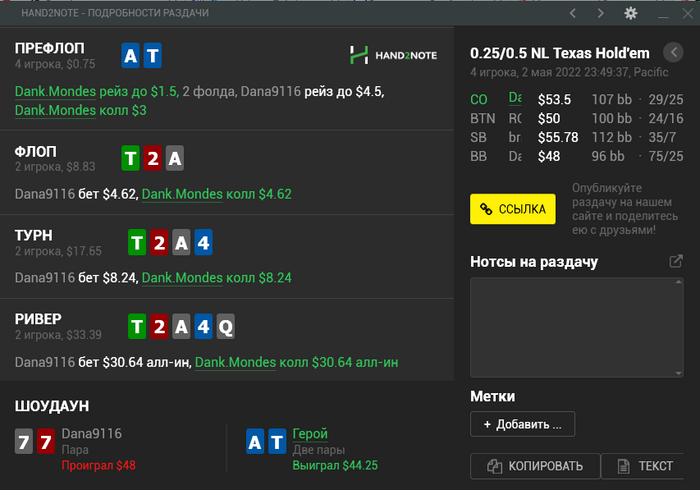Click the notes scrollbar down arrow

point(679,373)
